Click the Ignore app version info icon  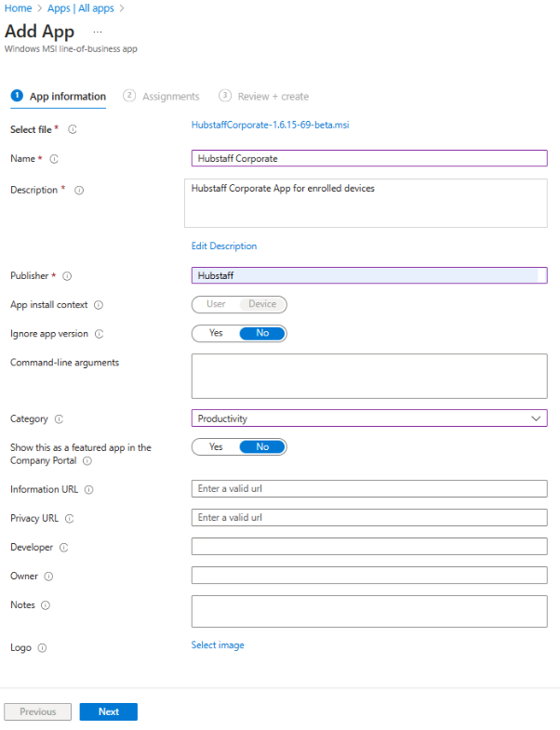100,334
